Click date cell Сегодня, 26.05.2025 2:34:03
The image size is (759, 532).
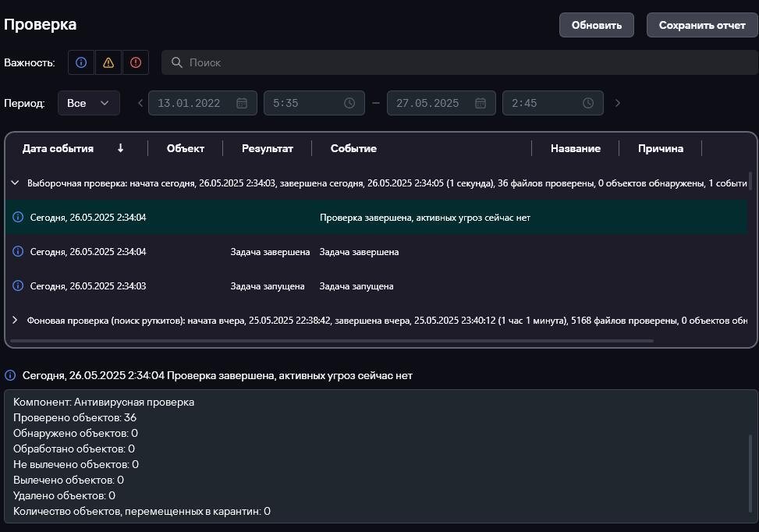pos(88,286)
